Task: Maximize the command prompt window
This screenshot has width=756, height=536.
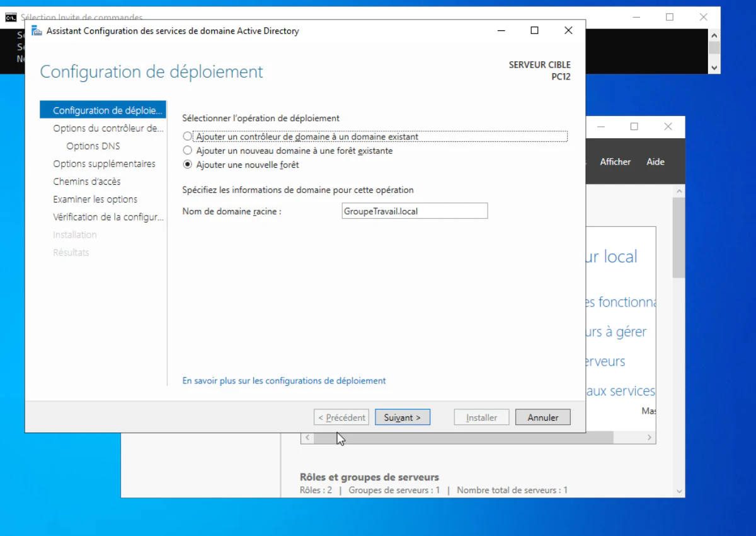Action: click(670, 17)
